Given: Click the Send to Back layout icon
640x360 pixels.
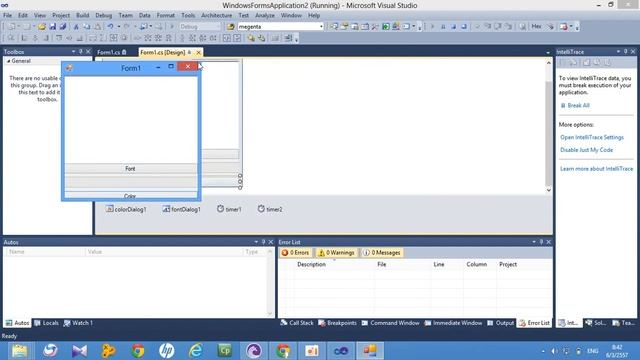Looking at the screenshot, I should [261, 38].
